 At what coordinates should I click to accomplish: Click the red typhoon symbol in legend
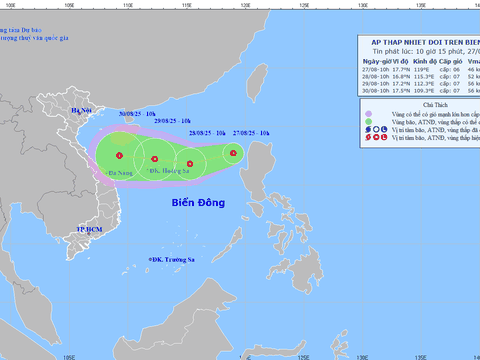[368, 137]
